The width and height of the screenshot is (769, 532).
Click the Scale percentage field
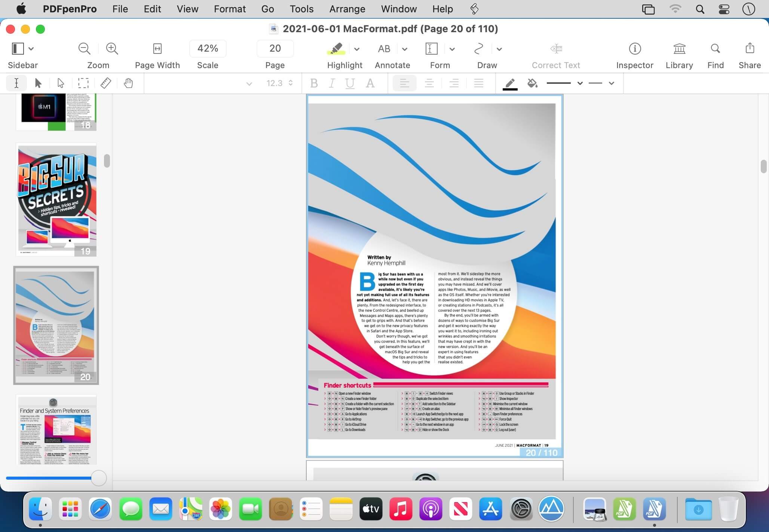coord(208,49)
